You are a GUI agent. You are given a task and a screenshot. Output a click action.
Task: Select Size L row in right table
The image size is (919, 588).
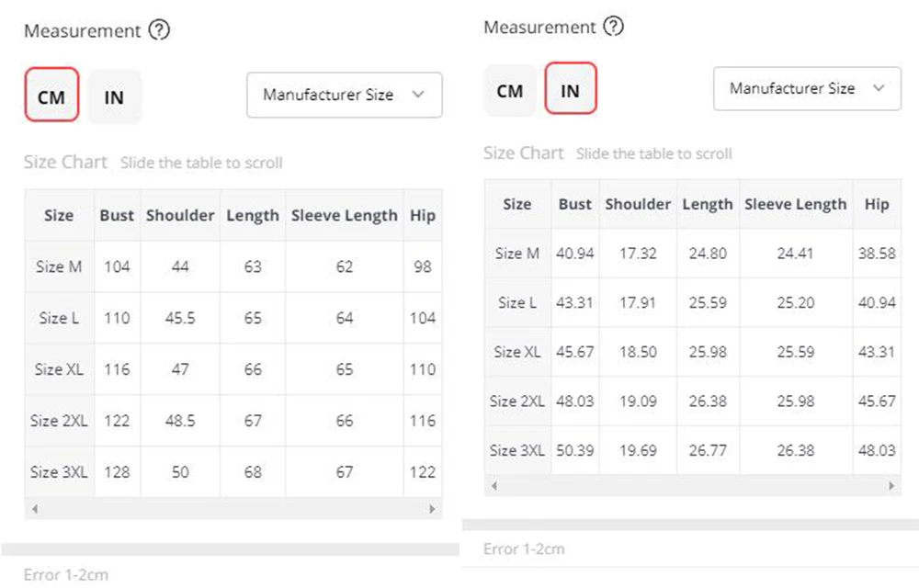(x=517, y=301)
